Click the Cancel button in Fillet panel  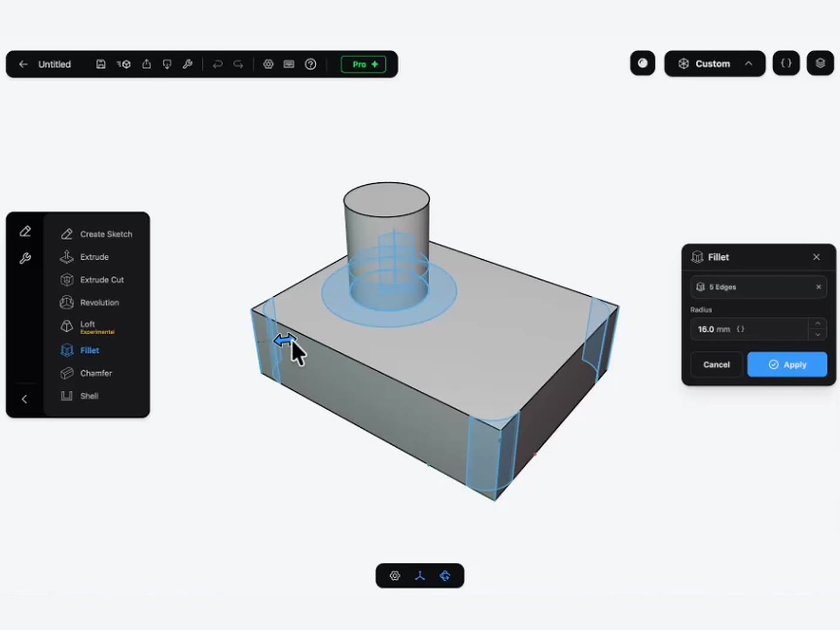click(x=716, y=364)
